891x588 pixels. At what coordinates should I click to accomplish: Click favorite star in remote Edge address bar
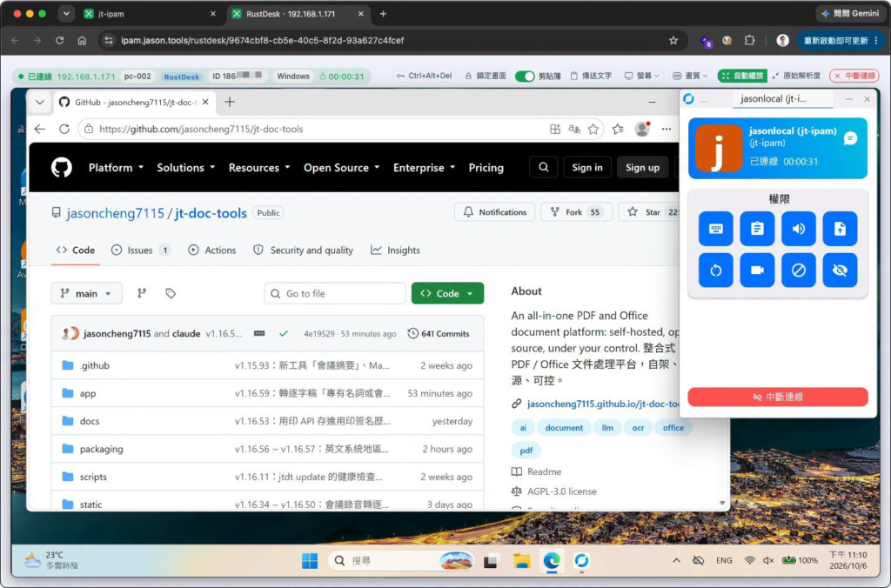[x=593, y=129]
